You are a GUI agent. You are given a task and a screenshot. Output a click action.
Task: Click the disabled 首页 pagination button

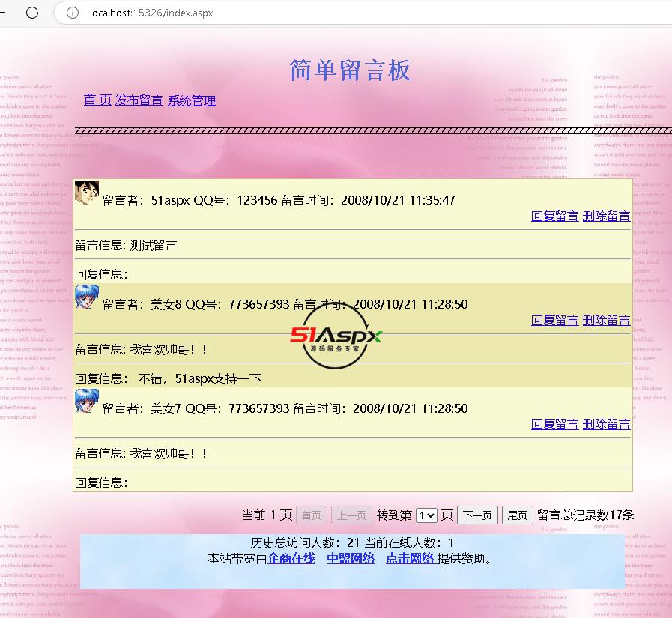pyautogui.click(x=312, y=515)
